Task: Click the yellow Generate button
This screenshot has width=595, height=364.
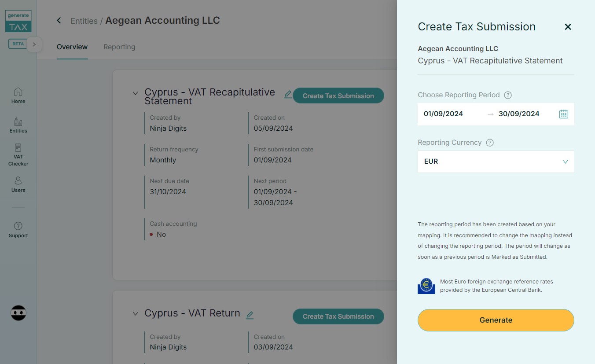Action: [x=496, y=320]
